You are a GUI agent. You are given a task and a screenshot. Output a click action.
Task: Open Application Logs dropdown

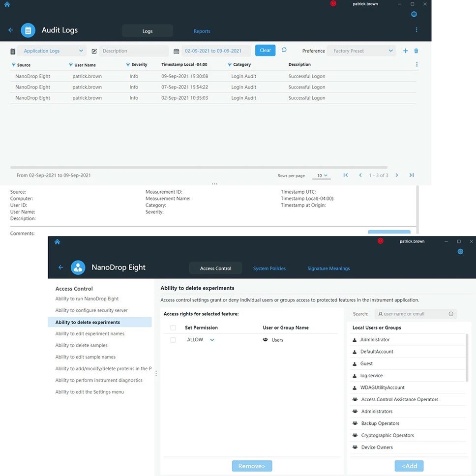point(52,51)
